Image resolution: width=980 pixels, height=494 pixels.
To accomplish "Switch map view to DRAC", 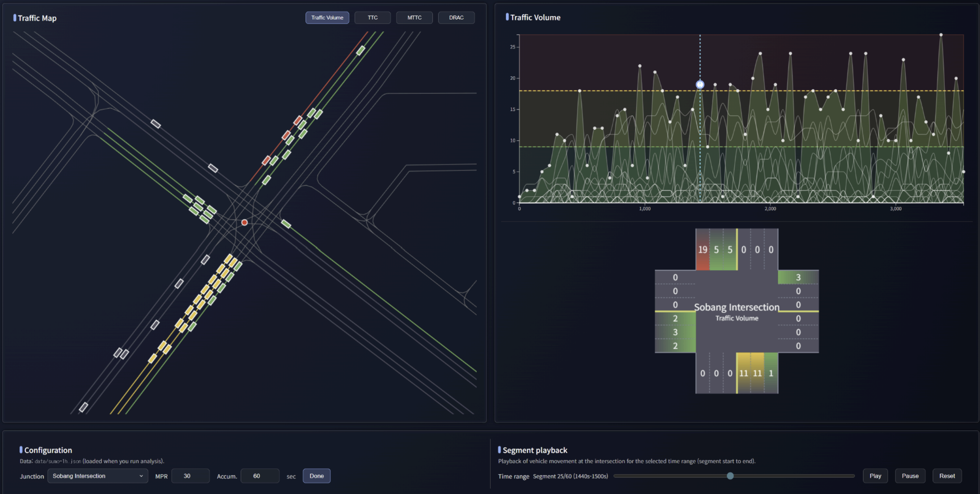I will click(456, 18).
